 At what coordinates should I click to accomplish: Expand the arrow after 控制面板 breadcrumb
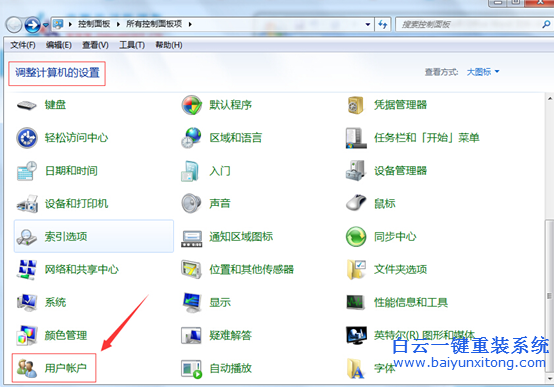point(118,24)
